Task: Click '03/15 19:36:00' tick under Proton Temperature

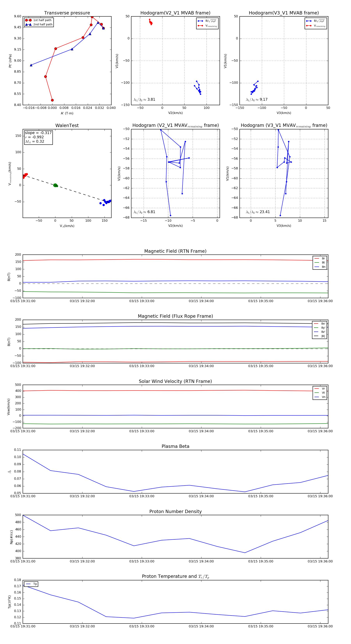Action: [x=320, y=626]
